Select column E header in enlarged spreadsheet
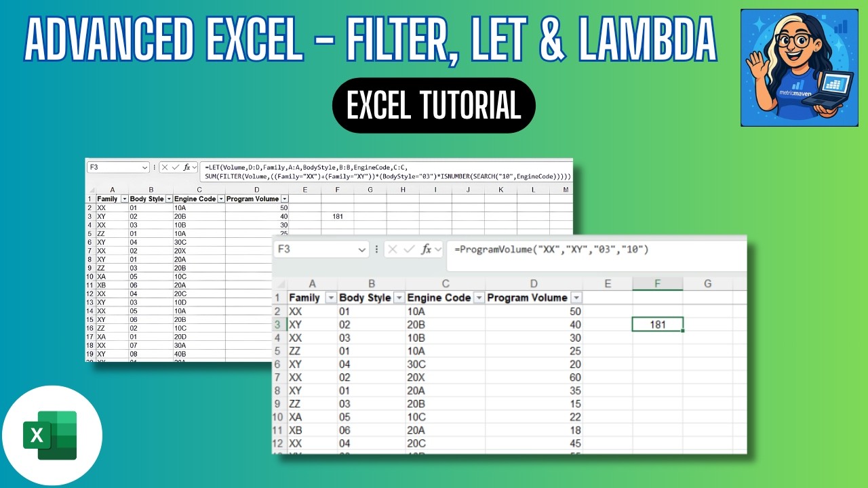The height and width of the screenshot is (488, 868). tap(608, 283)
